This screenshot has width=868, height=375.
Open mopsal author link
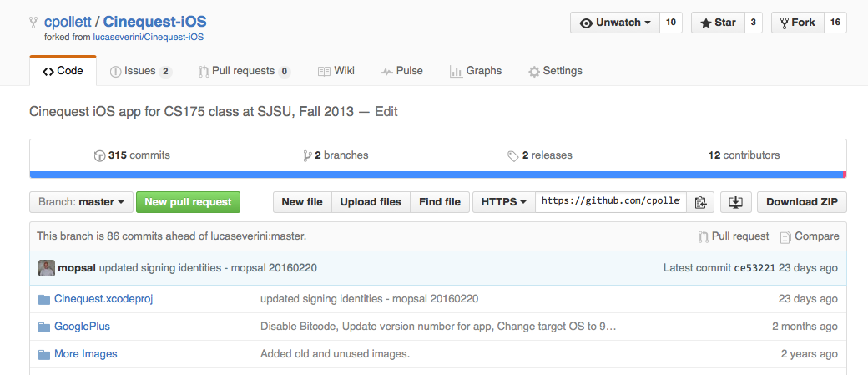point(77,268)
